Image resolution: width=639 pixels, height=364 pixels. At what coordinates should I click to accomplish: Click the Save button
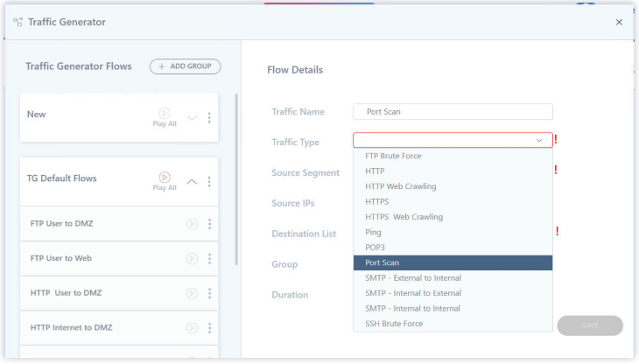[589, 325]
